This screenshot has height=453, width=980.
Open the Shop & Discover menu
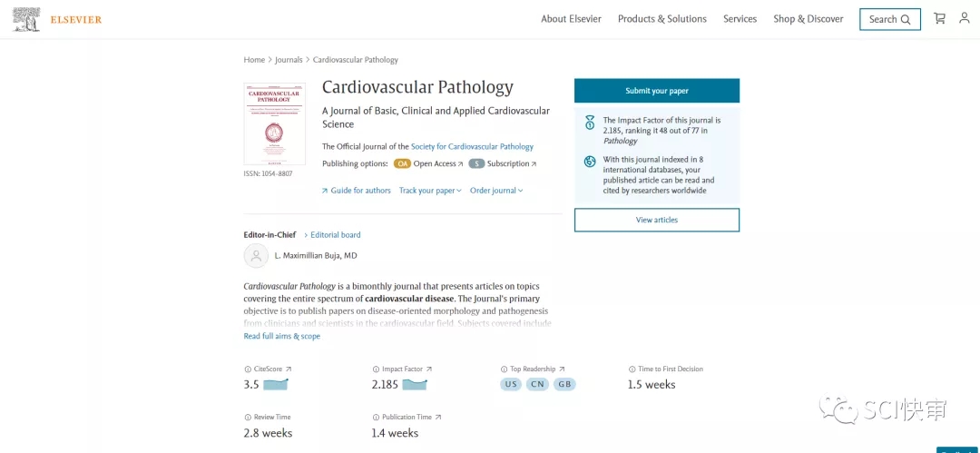tap(808, 19)
